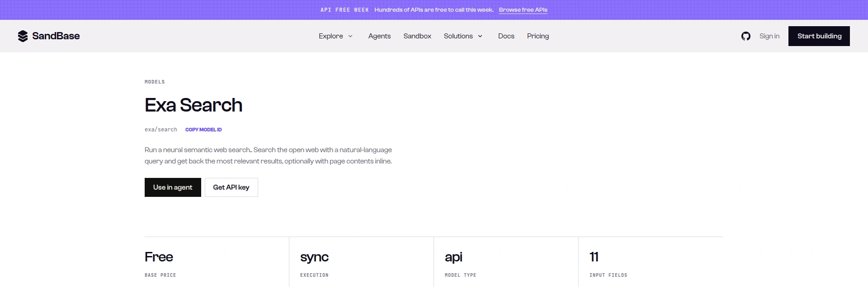
Task: Click the Free base price value
Action: coord(159,257)
